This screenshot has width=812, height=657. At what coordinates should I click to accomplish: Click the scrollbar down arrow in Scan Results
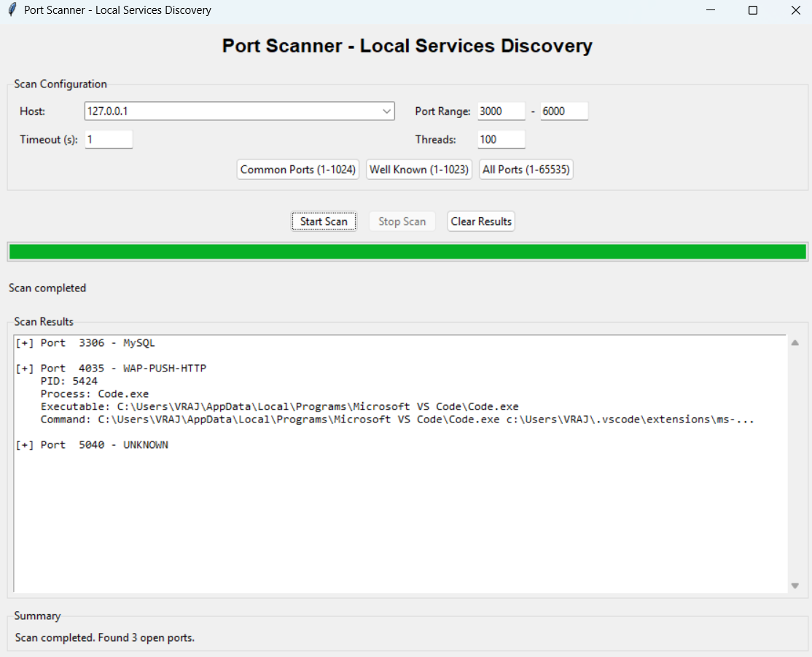(795, 585)
